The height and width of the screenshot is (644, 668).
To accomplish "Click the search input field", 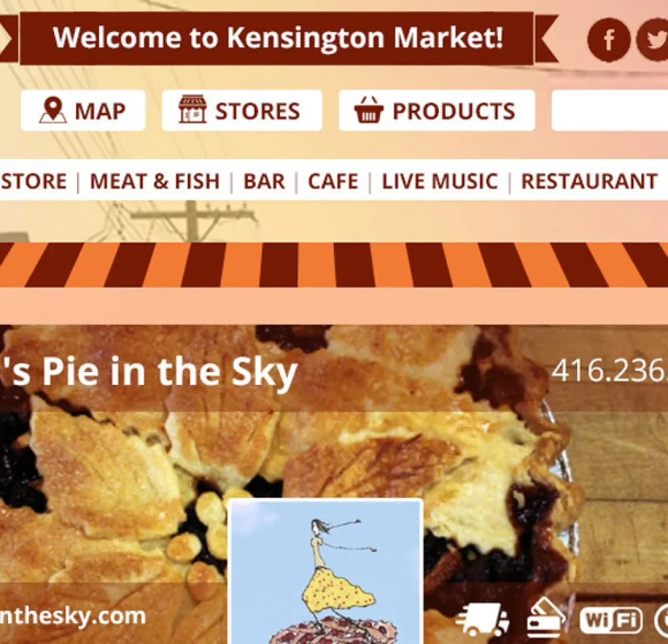I will pyautogui.click(x=610, y=110).
